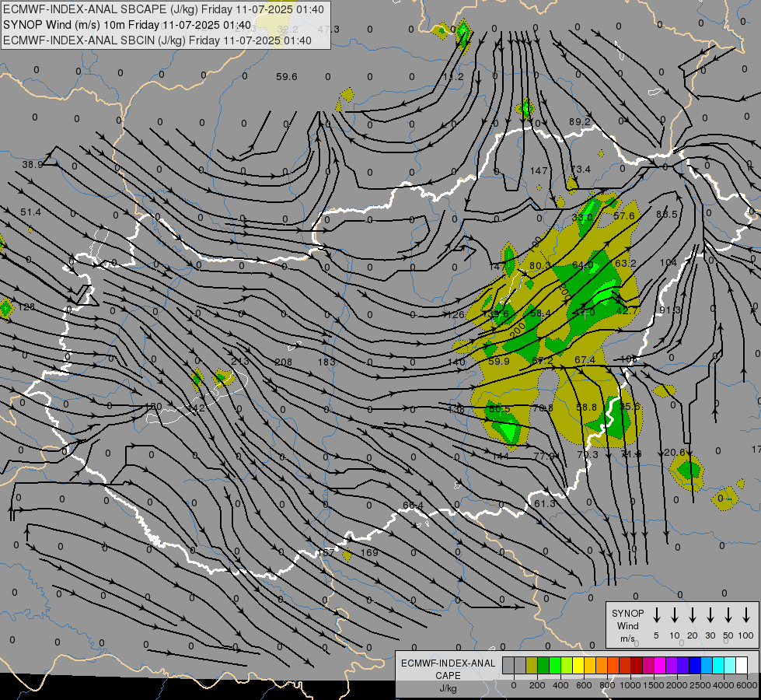Click the map value 47.3

click(x=329, y=29)
